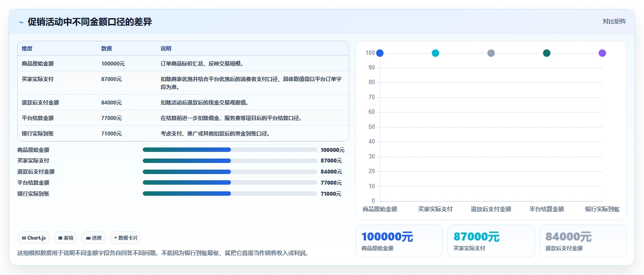Image resolution: width=644 pixels, height=275 pixels.
Task: Select table cell 银行实际到账
Action: coord(38,134)
